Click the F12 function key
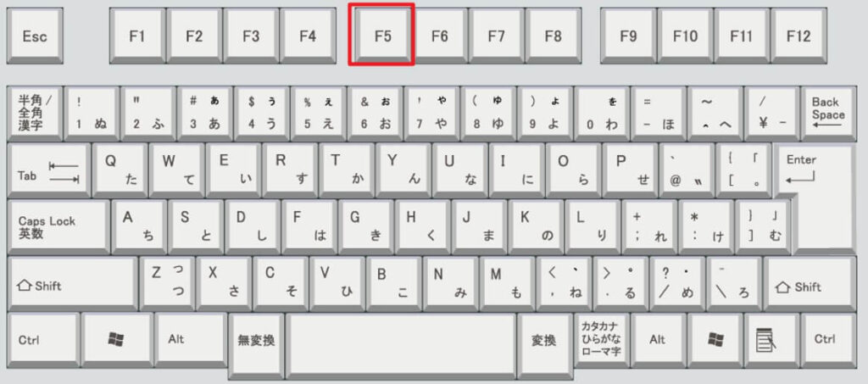The width and height of the screenshot is (868, 384). point(798,36)
